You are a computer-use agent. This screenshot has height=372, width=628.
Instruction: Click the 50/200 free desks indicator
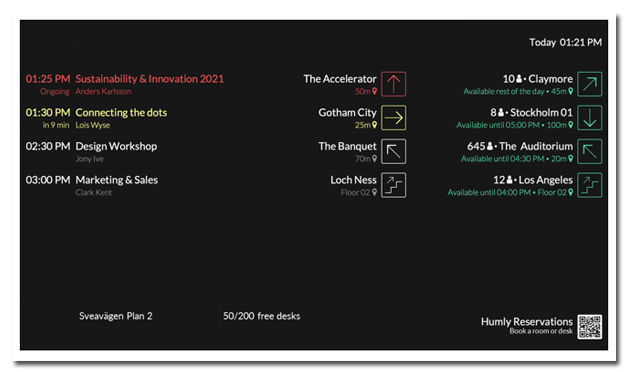pos(262,316)
